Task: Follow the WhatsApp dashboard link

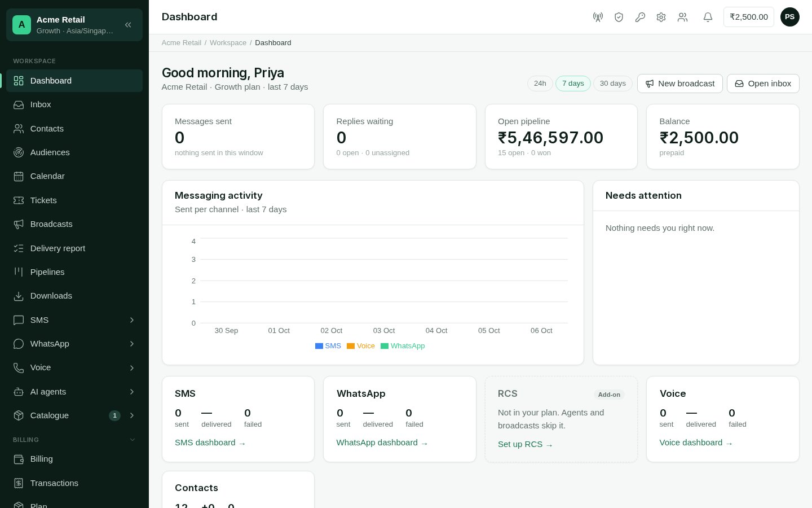Action: tap(382, 443)
